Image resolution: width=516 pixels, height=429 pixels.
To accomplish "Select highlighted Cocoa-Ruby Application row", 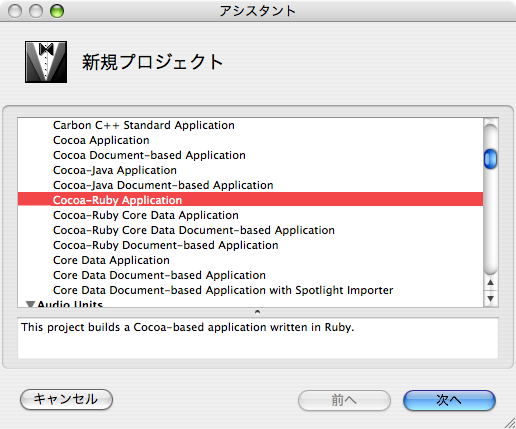I will (250, 200).
